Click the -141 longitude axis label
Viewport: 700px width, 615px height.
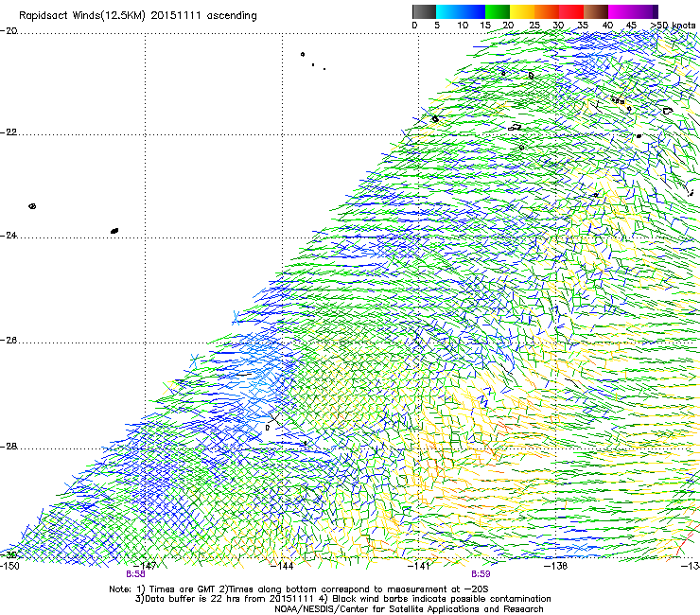coord(419,566)
